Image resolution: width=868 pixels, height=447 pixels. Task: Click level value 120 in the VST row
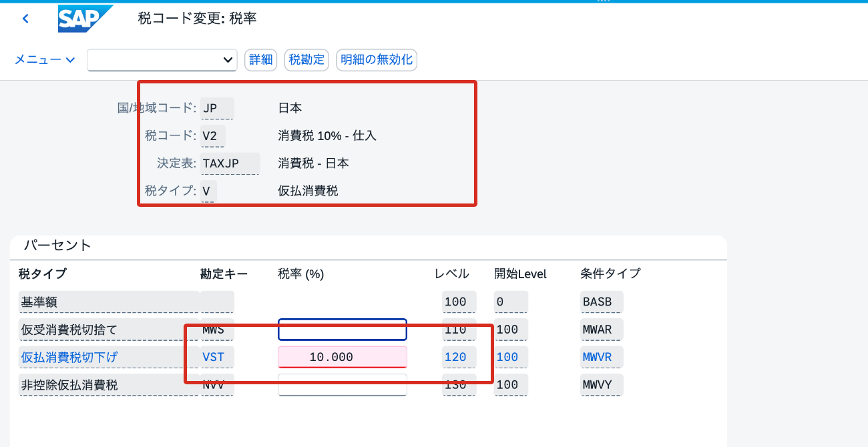click(459, 358)
